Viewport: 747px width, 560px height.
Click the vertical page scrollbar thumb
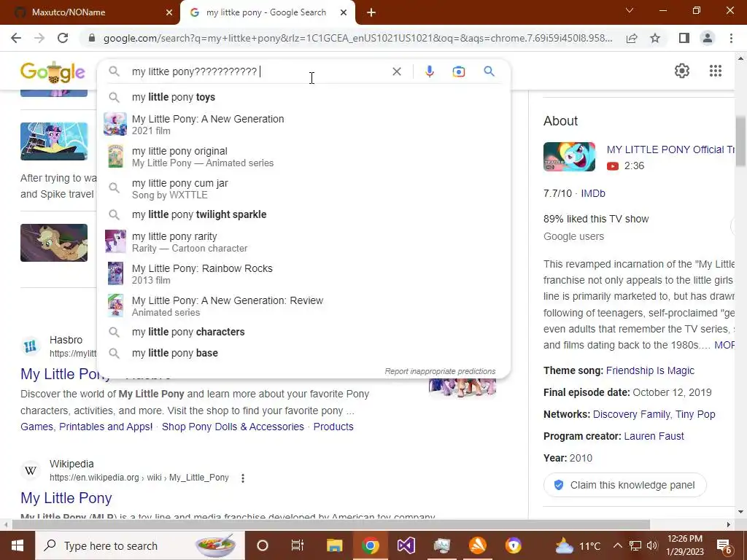coord(740,141)
